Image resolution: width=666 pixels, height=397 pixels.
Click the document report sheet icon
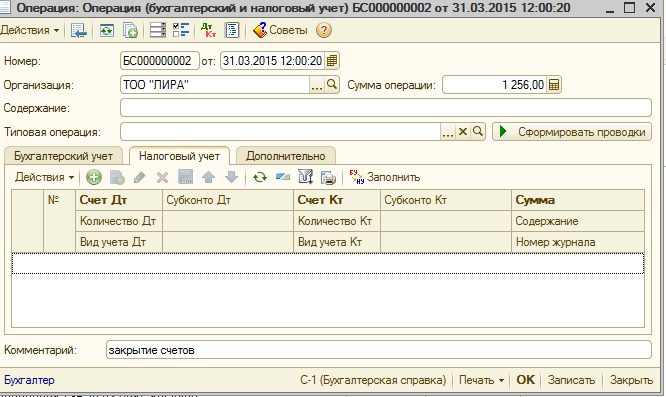(x=232, y=30)
